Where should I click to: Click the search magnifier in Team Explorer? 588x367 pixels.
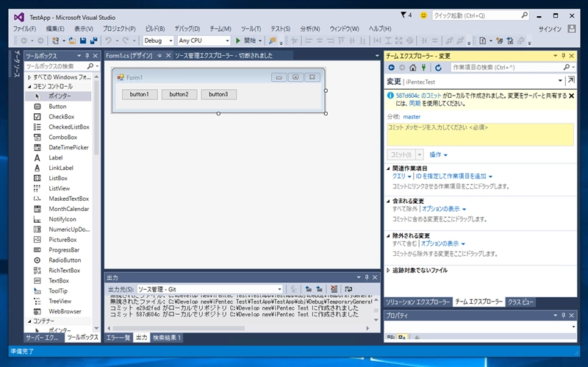[566, 67]
